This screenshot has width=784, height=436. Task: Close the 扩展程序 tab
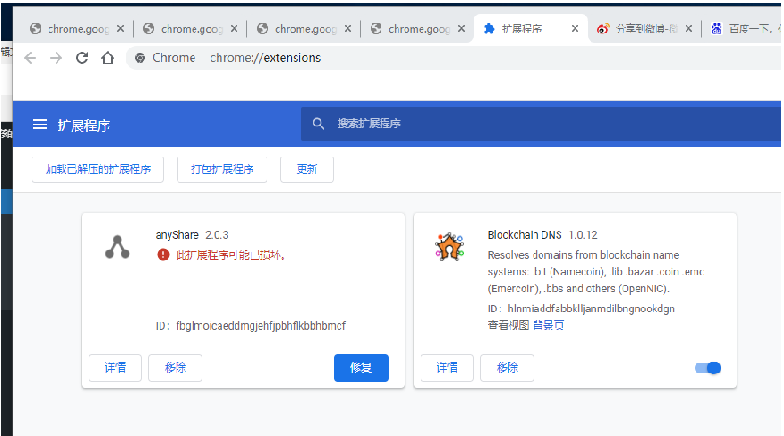[575, 29]
